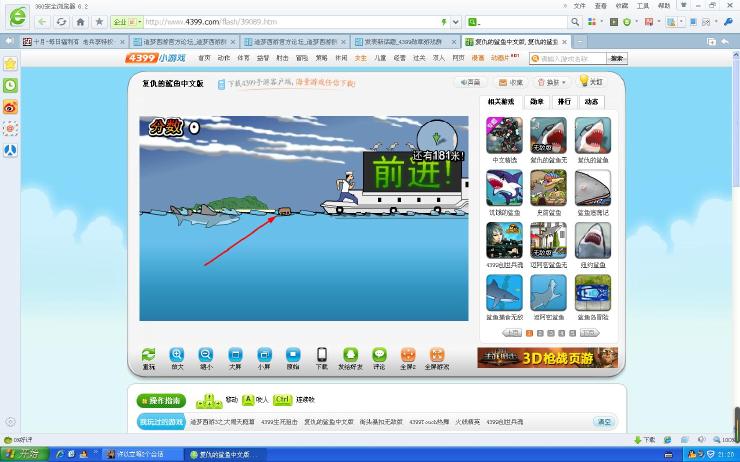
Task: Open the 帮助 browser menu
Action: click(664, 6)
